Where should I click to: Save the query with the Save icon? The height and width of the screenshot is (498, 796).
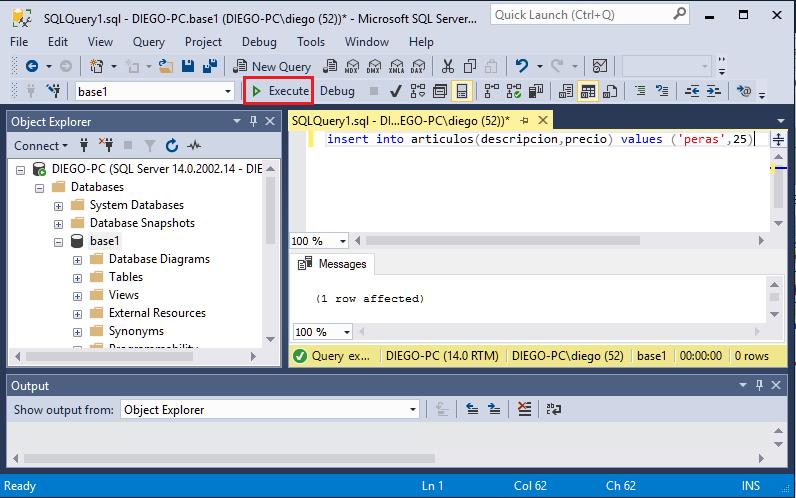(188, 66)
